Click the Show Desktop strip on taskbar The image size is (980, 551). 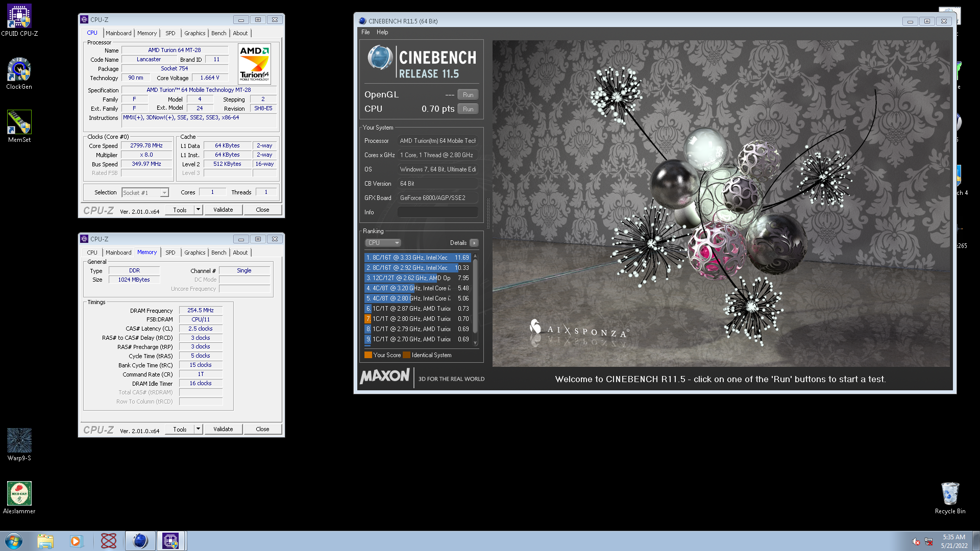pyautogui.click(x=976, y=541)
